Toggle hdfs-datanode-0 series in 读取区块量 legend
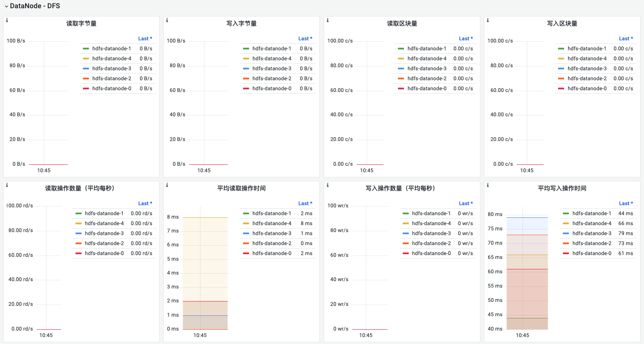 [427, 88]
